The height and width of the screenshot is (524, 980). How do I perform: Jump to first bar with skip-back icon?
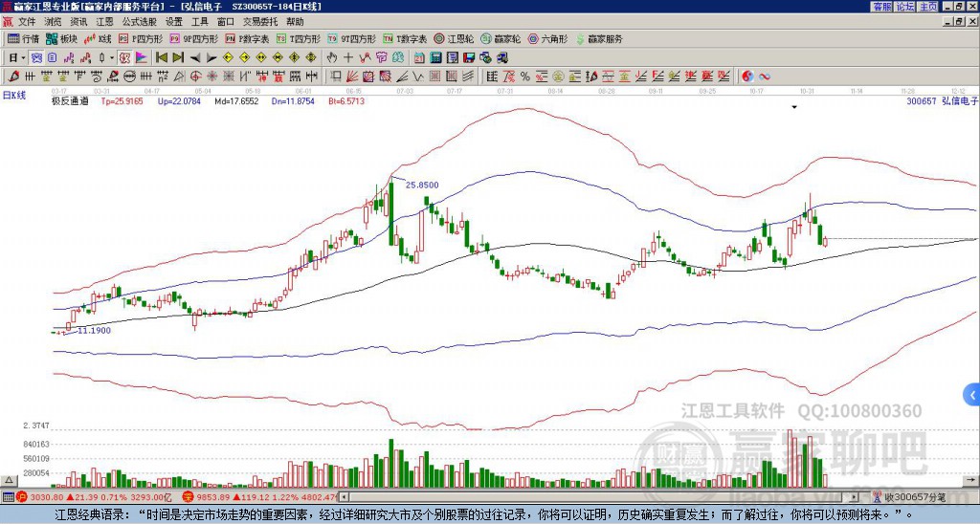[161, 57]
